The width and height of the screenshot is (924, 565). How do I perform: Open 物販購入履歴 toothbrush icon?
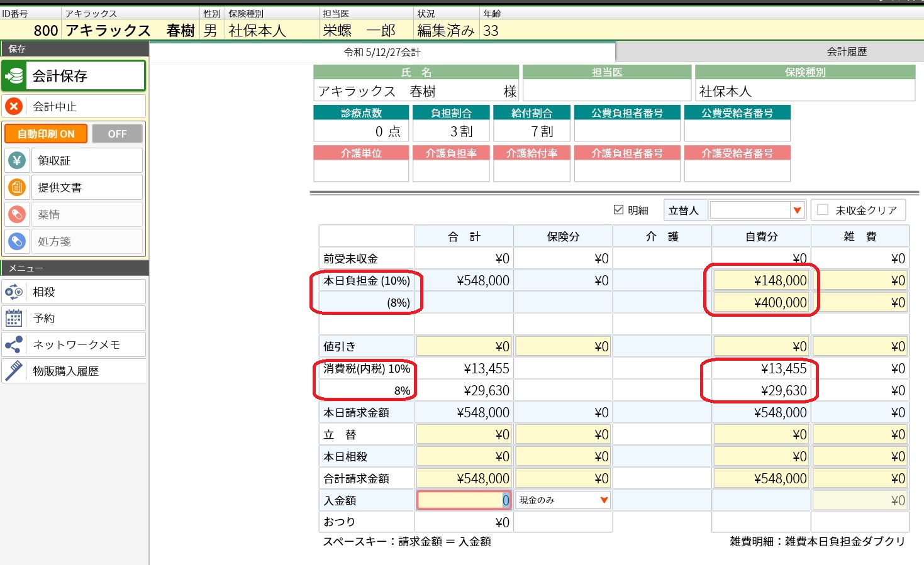point(14,371)
